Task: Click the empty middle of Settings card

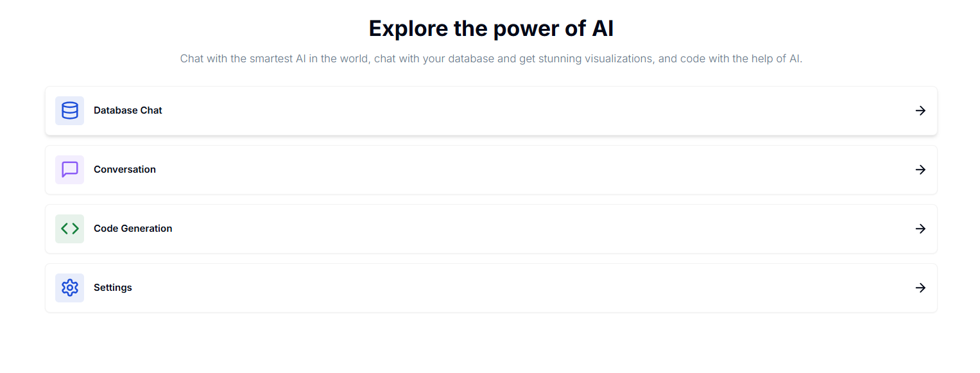Action: coord(491,288)
